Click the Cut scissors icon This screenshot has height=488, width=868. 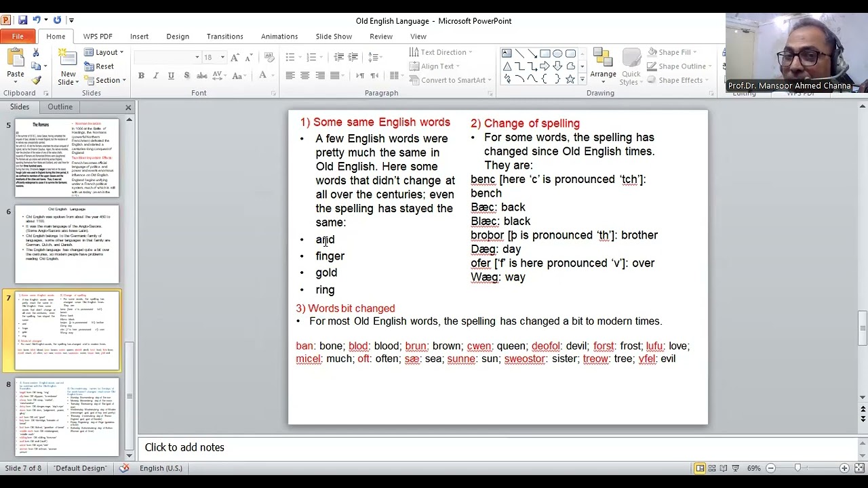coord(36,52)
